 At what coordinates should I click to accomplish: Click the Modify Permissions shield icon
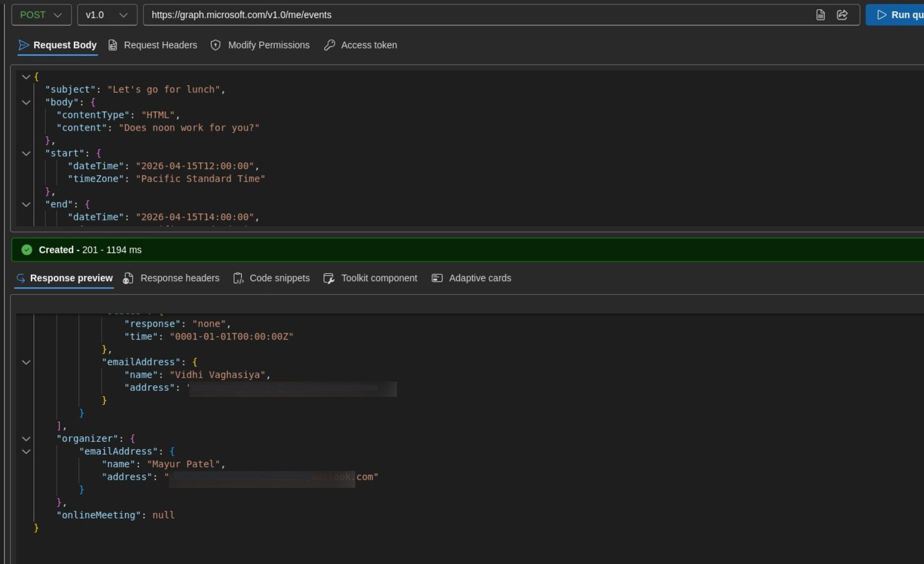coord(216,45)
